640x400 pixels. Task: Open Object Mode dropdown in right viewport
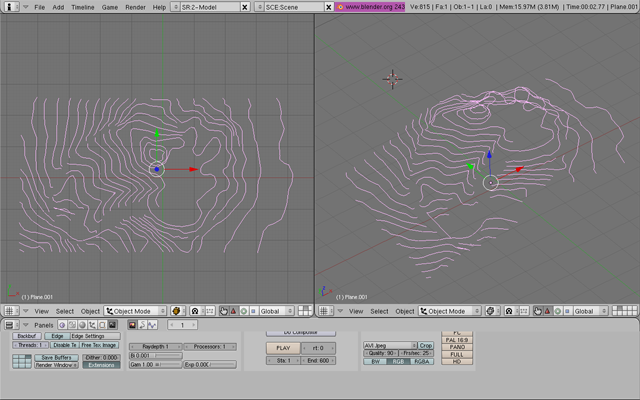coord(450,311)
